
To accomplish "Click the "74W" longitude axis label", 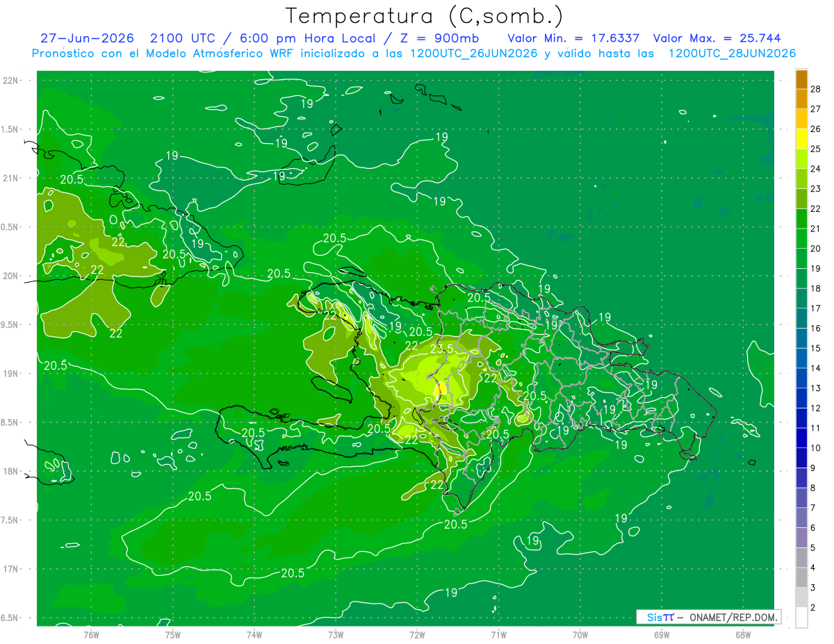I will coord(254,635).
